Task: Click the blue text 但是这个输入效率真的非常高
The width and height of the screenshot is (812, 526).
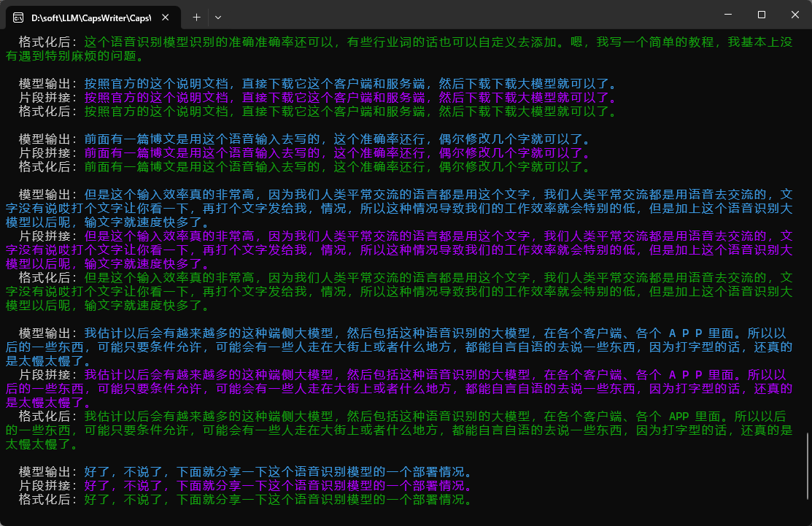Action: point(169,195)
